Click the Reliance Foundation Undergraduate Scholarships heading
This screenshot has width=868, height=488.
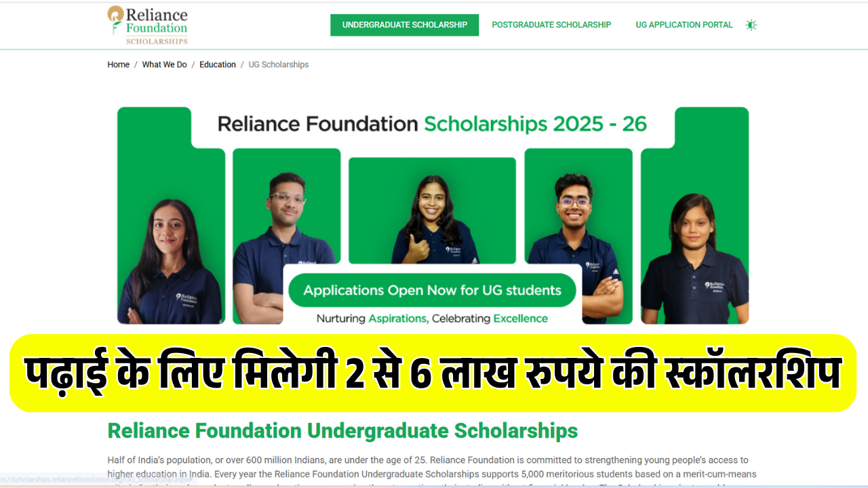pyautogui.click(x=342, y=430)
